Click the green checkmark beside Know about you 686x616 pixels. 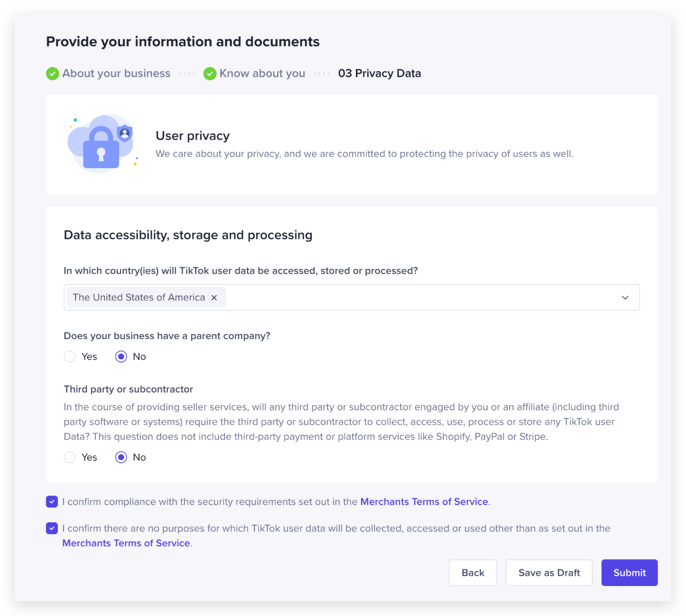tap(210, 74)
